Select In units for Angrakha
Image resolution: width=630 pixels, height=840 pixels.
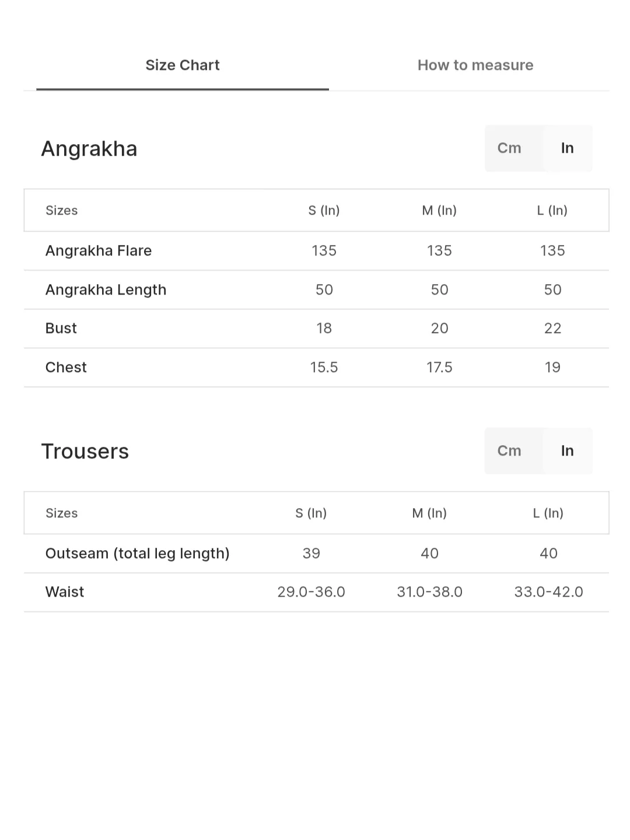click(x=567, y=148)
